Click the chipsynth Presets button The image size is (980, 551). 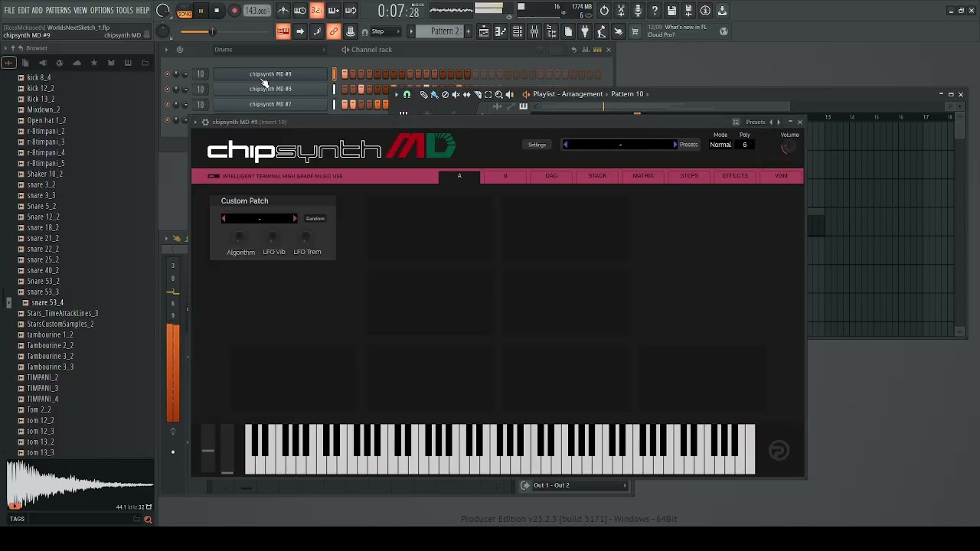[688, 145]
